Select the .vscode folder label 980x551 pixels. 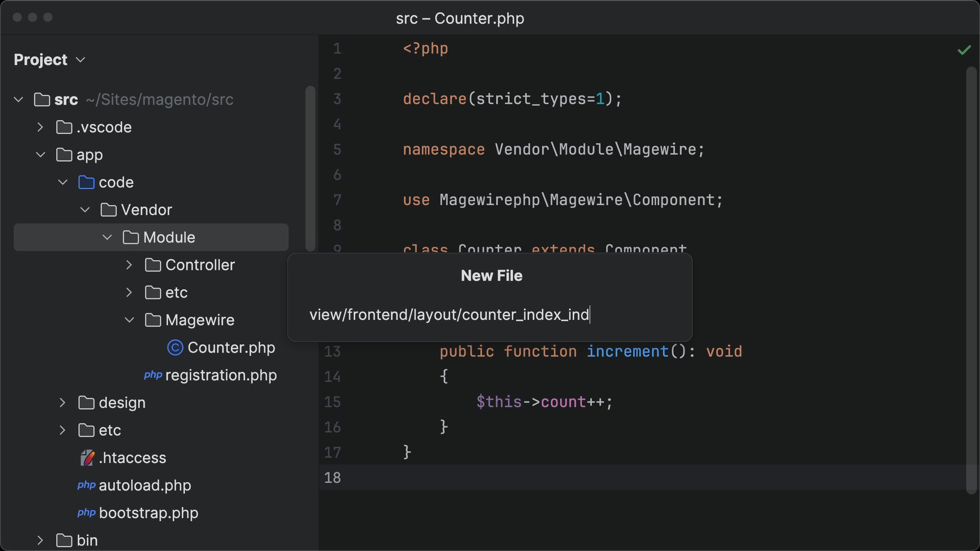tap(104, 127)
